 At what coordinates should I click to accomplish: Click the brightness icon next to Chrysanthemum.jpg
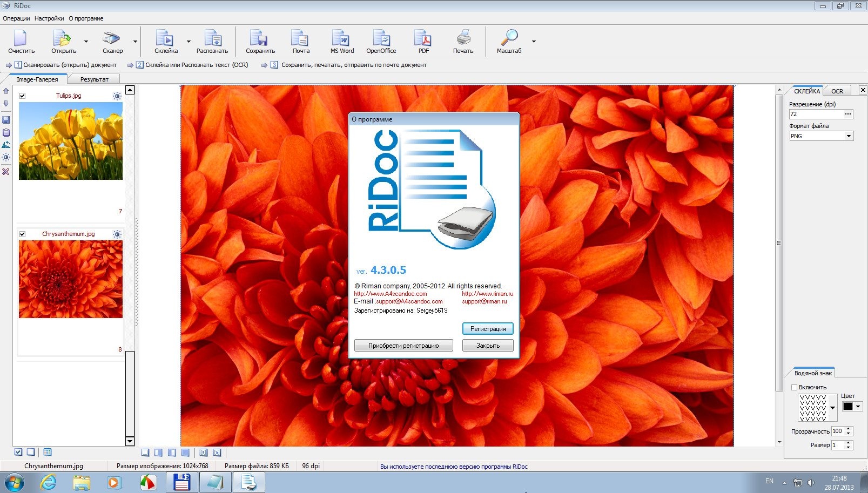point(117,234)
